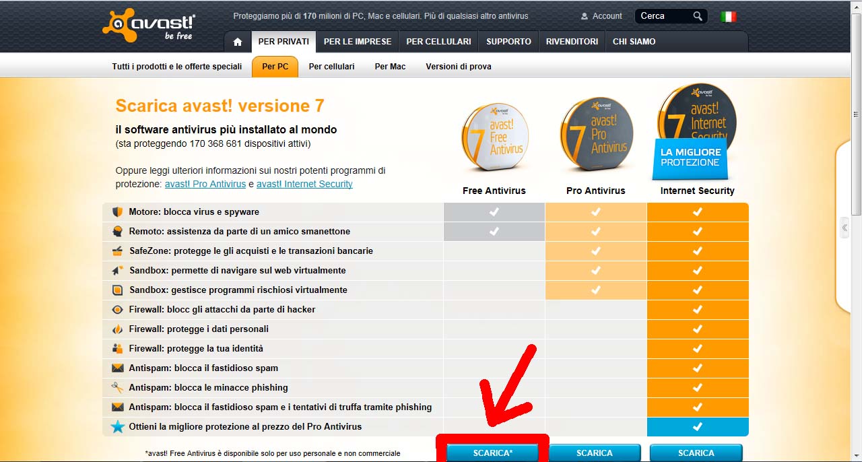Select the Per Mac sub-tab
The width and height of the screenshot is (868, 462).
pos(390,67)
